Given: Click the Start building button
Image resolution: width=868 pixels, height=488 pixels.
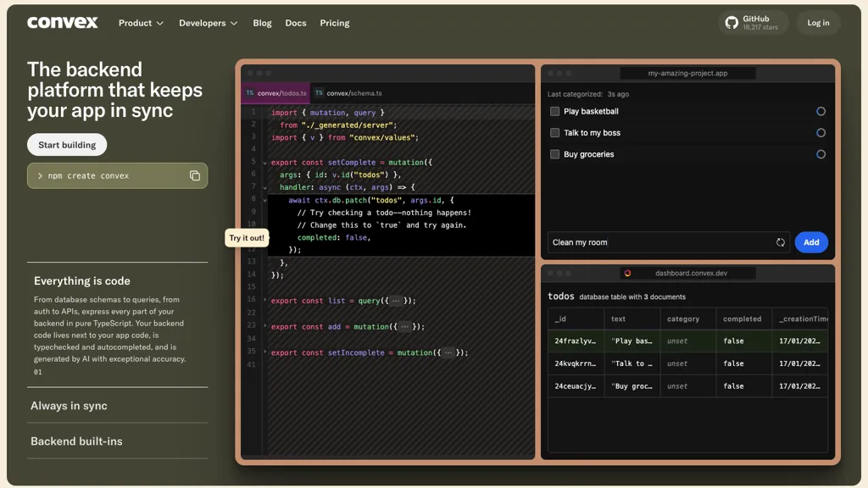Looking at the screenshot, I should click(67, 144).
